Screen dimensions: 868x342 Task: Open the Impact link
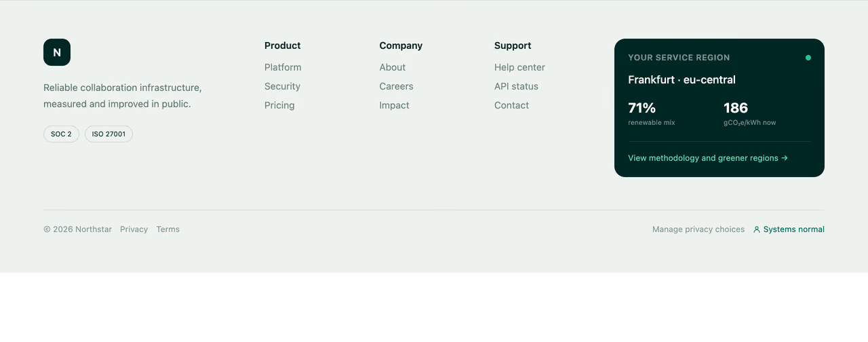(x=394, y=105)
